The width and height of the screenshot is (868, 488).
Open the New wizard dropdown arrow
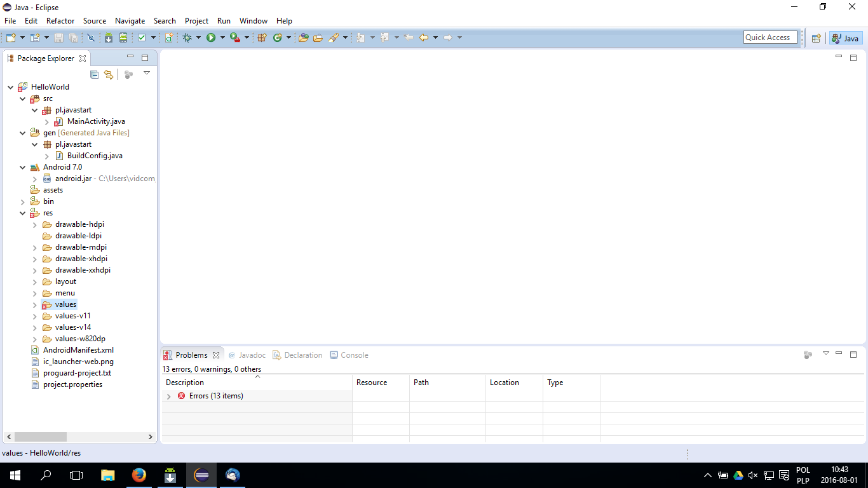[22, 37]
